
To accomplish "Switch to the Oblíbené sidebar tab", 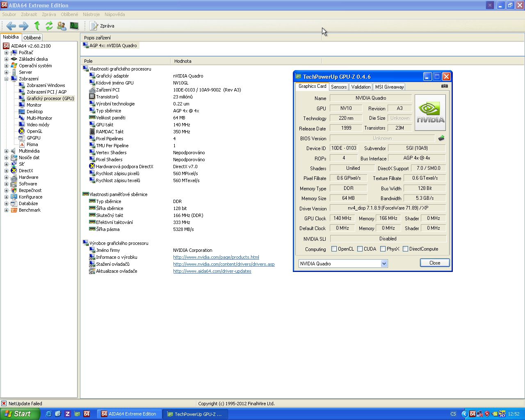I will coord(32,38).
